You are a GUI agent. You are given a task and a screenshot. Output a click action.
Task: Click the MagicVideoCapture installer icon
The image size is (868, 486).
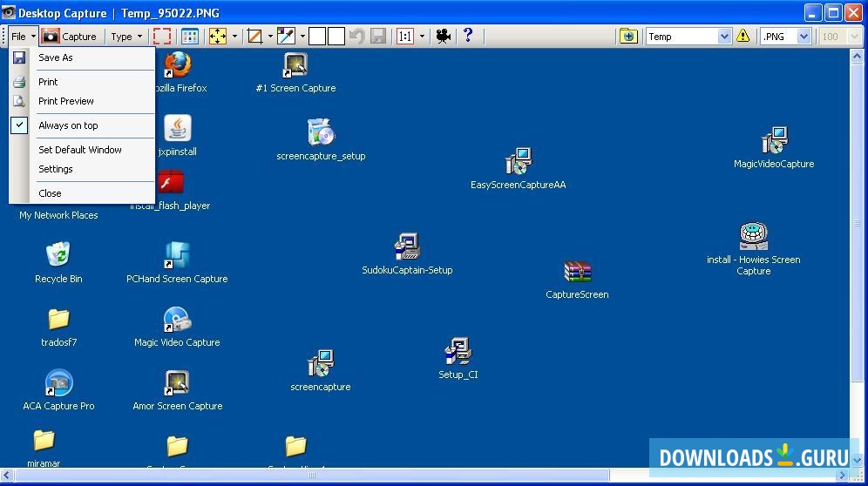pos(774,140)
